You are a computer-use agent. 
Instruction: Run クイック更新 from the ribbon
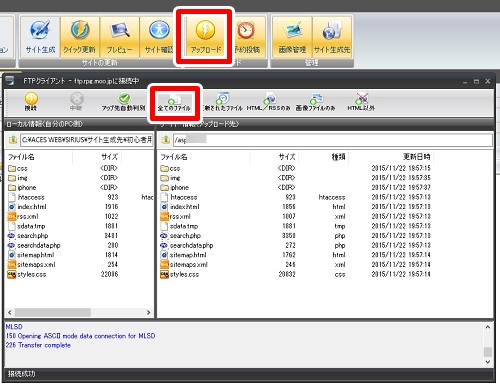(80, 37)
